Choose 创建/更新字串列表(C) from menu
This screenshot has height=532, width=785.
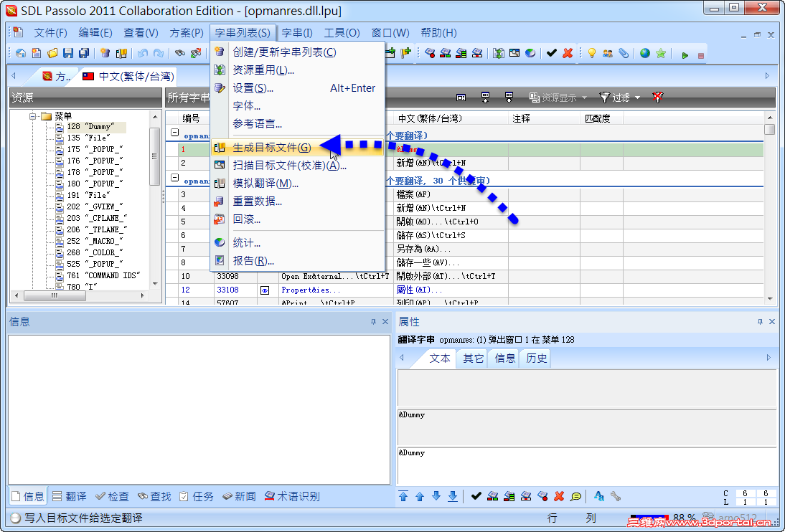297,52
